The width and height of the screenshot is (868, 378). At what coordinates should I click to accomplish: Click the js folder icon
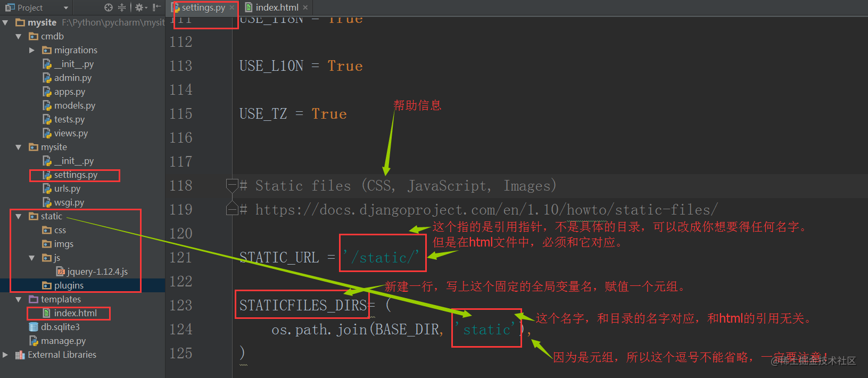[x=47, y=258]
